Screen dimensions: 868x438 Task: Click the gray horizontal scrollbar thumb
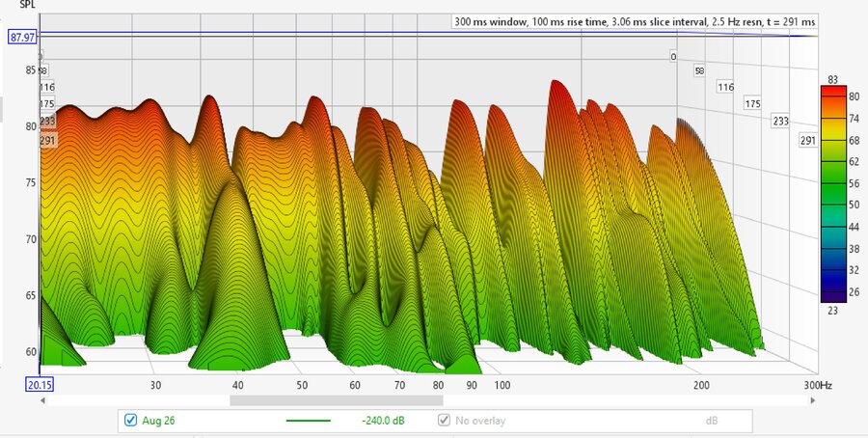coord(337,400)
